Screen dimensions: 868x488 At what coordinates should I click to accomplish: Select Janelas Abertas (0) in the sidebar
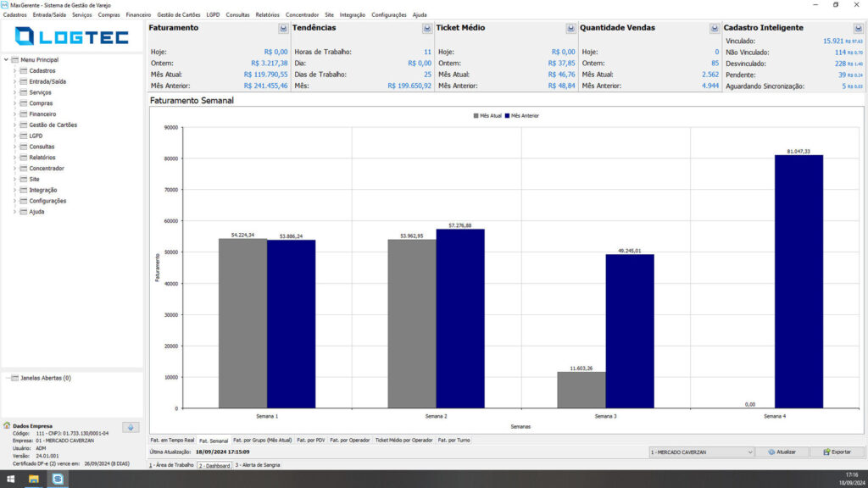coord(46,379)
